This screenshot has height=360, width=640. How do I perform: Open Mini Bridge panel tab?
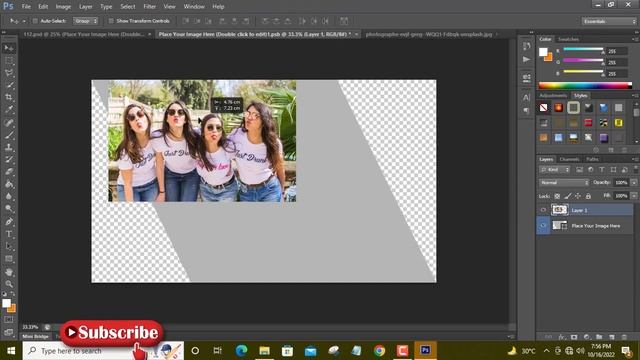[36, 336]
